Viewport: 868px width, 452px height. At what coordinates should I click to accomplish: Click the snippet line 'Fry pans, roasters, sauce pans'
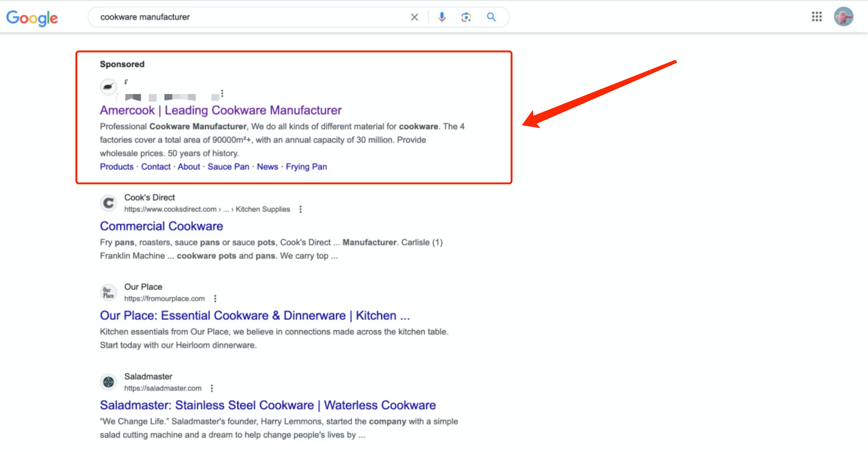[x=271, y=242]
